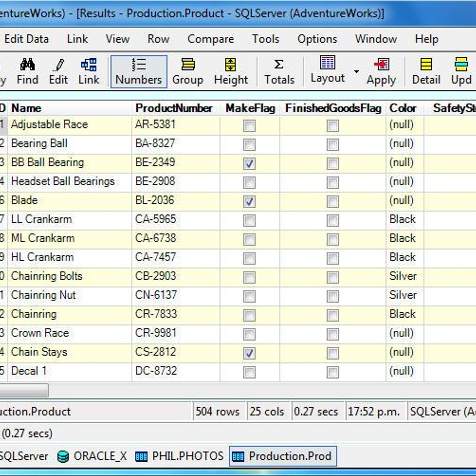The height and width of the screenshot is (476, 476).
Task: Click the (null) Color cell for Blade
Action: [x=405, y=201]
